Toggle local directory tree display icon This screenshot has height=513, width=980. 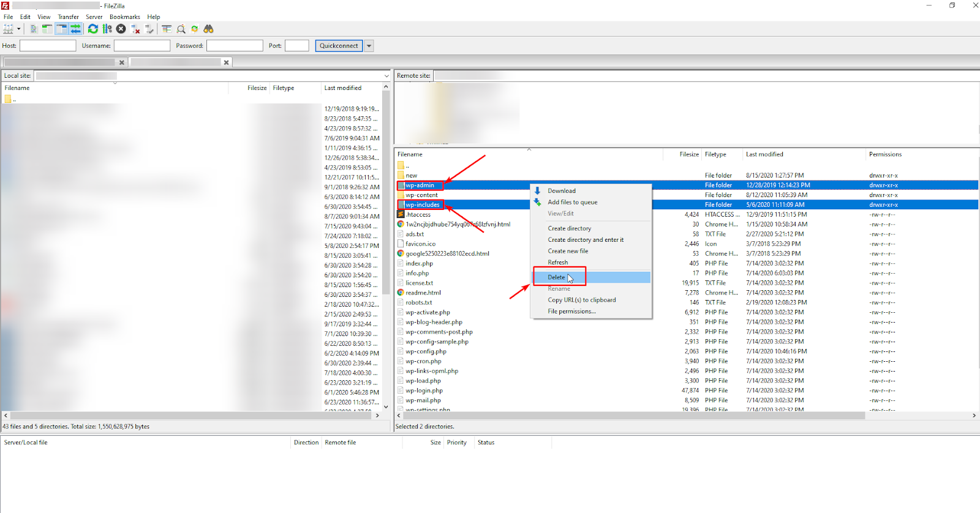pos(47,29)
